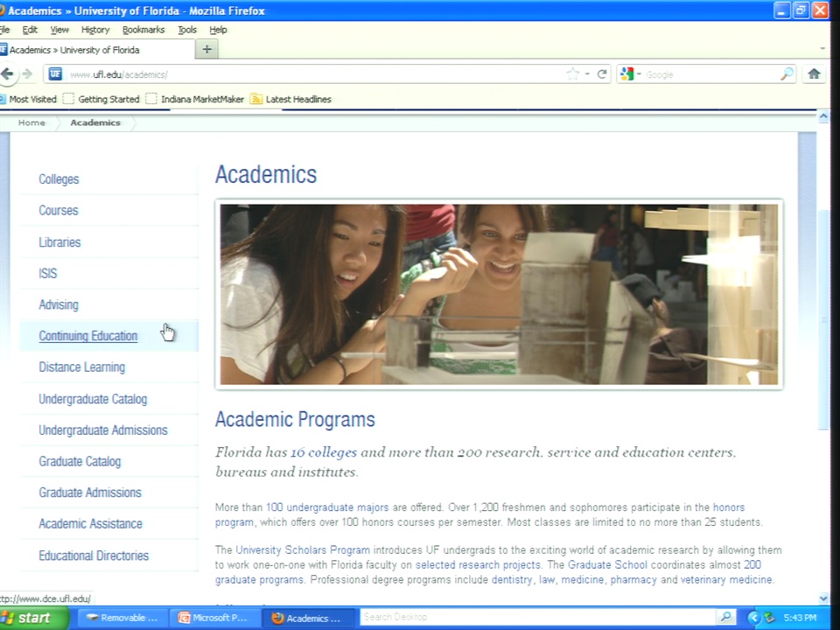Open the Libraries sidebar link
This screenshot has width=840, height=630.
pyautogui.click(x=59, y=242)
